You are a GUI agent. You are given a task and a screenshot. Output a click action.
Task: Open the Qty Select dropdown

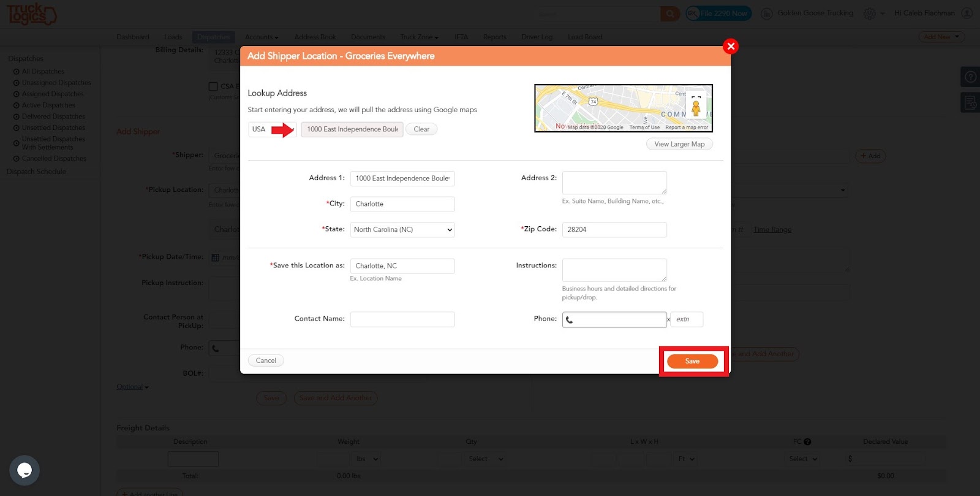pos(486,459)
